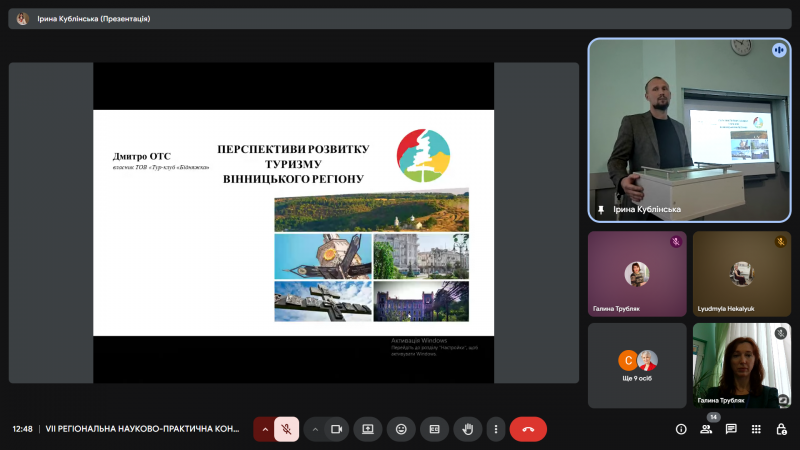
Task: Show the participants people panel
Action: (x=706, y=429)
